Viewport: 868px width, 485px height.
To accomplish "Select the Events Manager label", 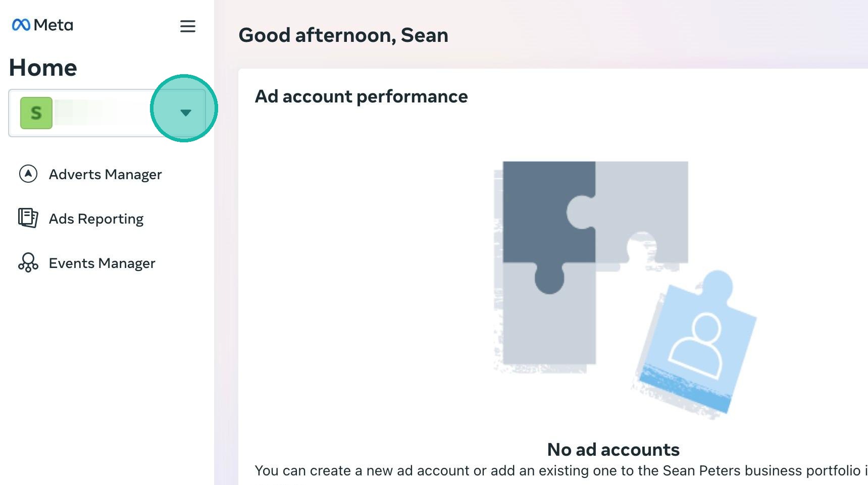I will pos(102,263).
